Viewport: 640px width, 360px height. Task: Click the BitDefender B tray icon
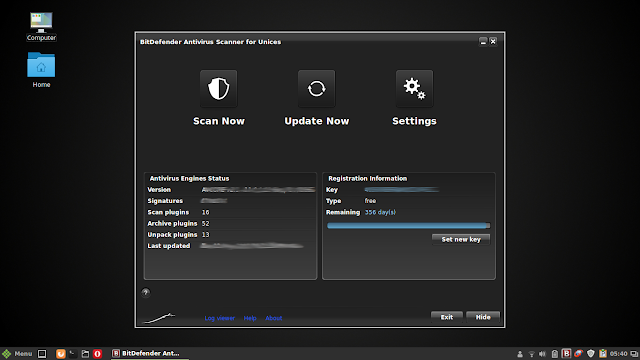566,353
